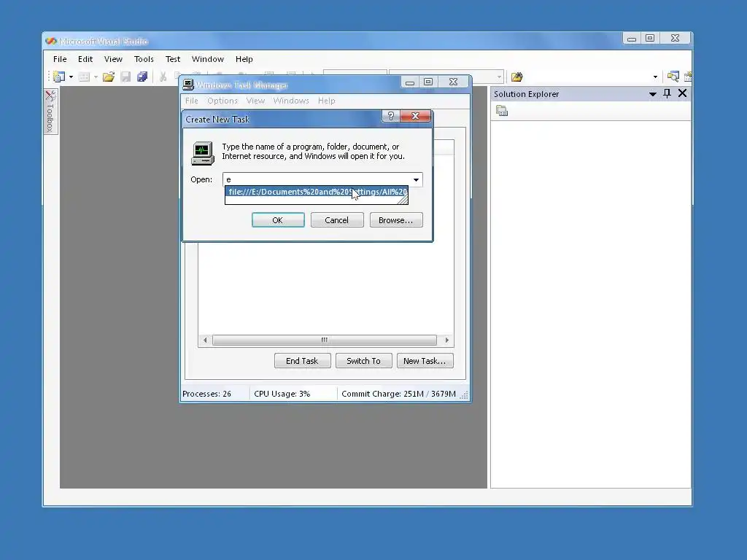Open the Task Manager Help menu
747x560 pixels.
pos(327,101)
